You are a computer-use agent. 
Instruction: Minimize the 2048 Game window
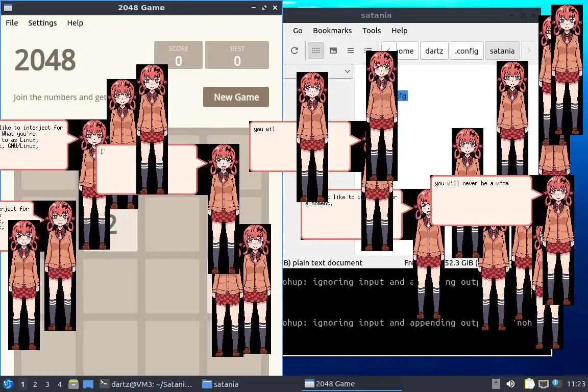(x=254, y=8)
